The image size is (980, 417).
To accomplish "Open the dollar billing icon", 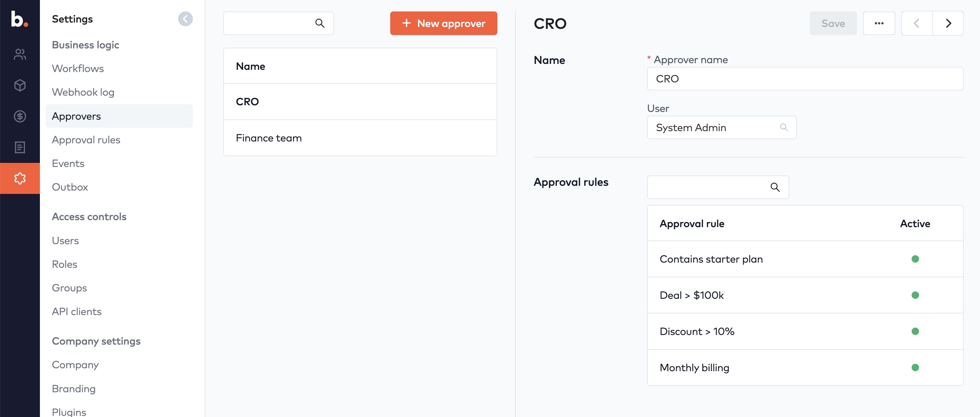I will pyautogui.click(x=20, y=116).
